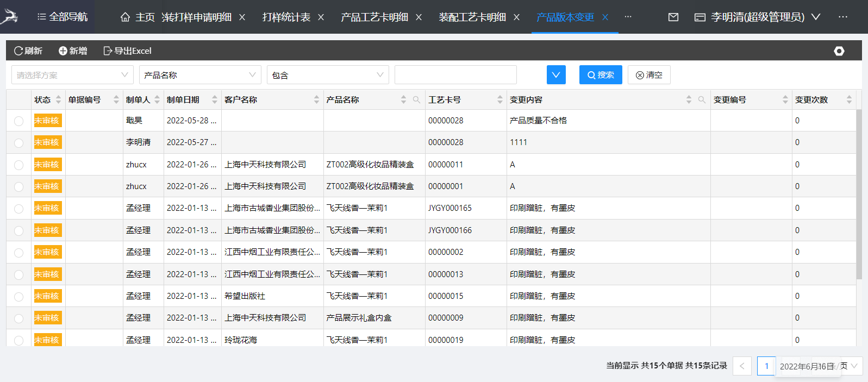This screenshot has width=868, height=382.
Task: Click search magnifier in 变更内容 column header
Action: (x=702, y=100)
